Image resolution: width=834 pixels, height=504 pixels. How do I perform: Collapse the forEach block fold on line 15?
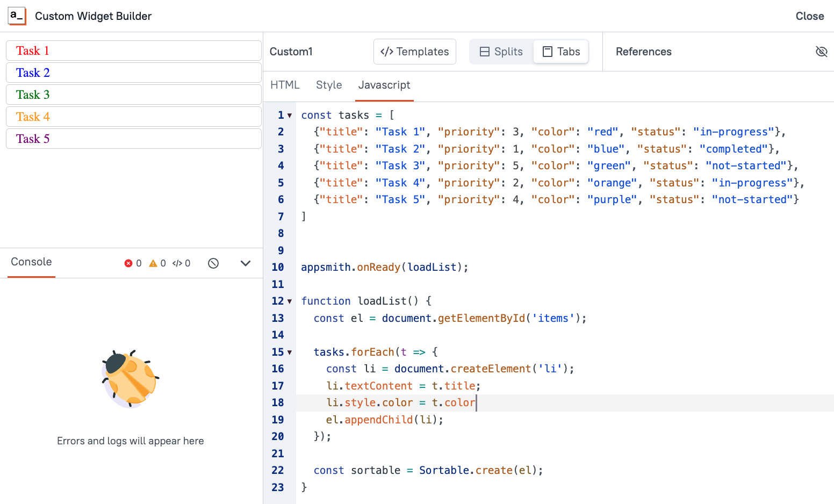[x=290, y=352]
